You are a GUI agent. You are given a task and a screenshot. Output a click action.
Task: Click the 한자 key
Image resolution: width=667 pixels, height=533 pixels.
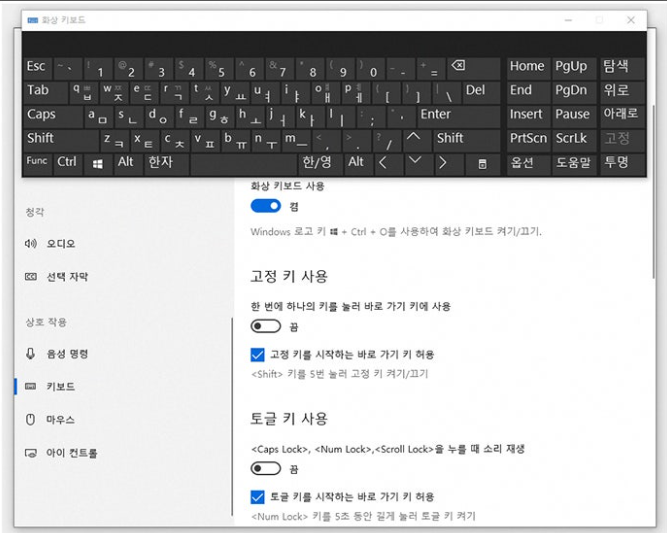166,164
